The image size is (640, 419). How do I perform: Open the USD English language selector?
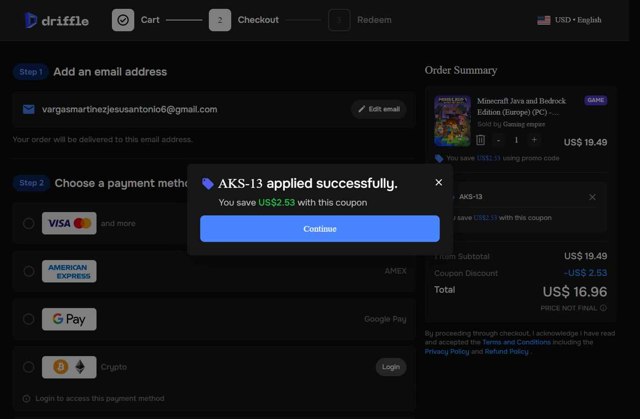coord(569,20)
